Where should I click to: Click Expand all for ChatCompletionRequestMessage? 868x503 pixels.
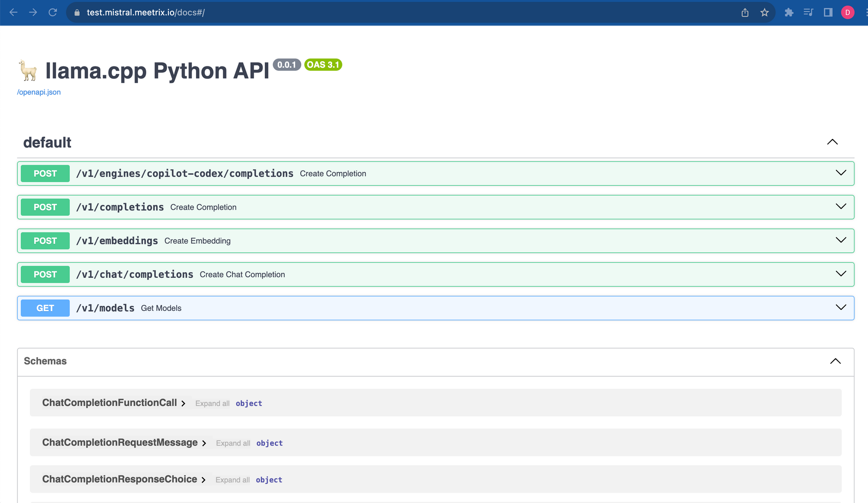click(x=233, y=443)
